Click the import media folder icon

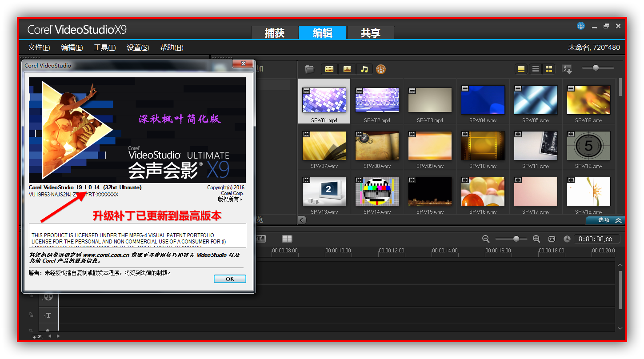coord(309,69)
